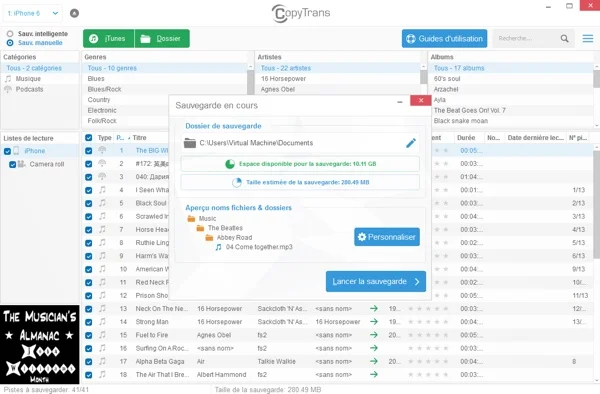Click music note icon of track 17 Alpha Beta Gaga
600x394 pixels.
(x=102, y=361)
